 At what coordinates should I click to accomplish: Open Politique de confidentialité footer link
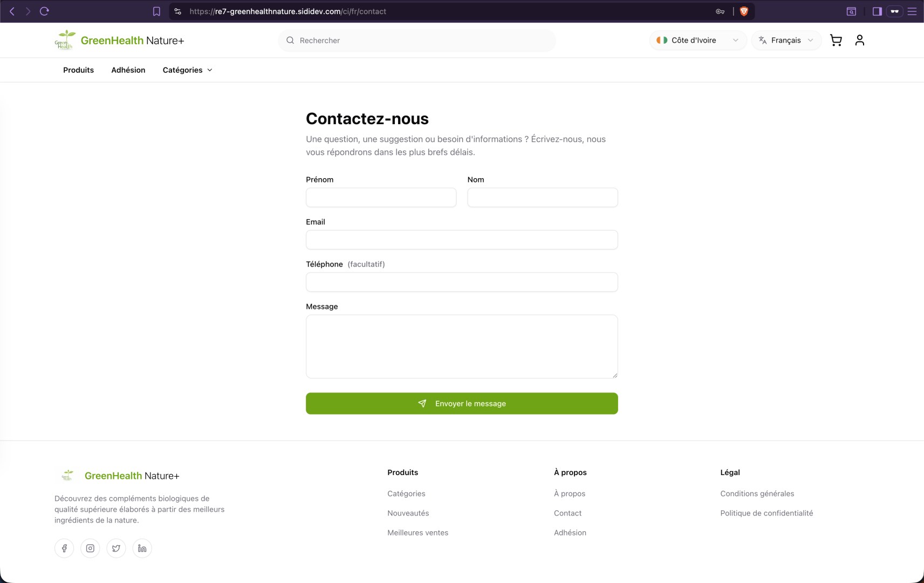click(x=766, y=513)
